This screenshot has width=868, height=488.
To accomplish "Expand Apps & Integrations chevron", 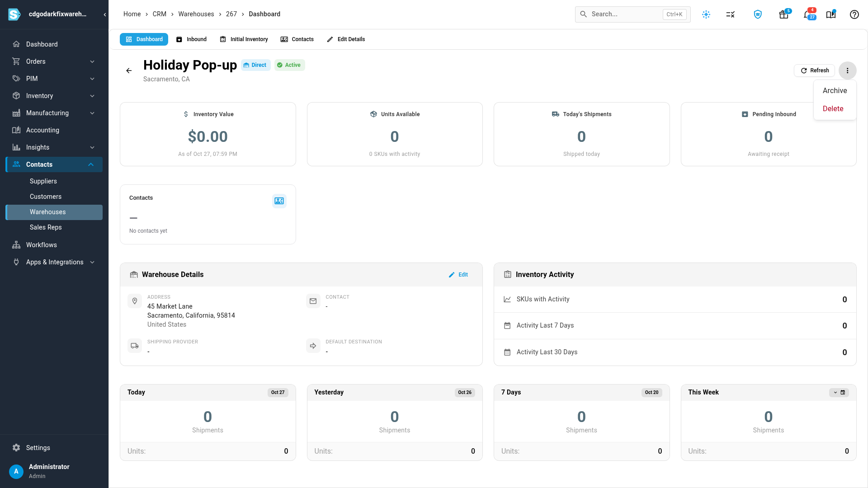I will point(92,262).
